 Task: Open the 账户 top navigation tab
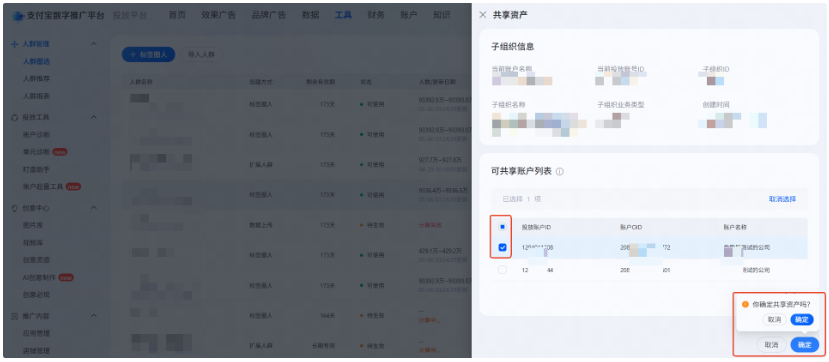(x=409, y=15)
